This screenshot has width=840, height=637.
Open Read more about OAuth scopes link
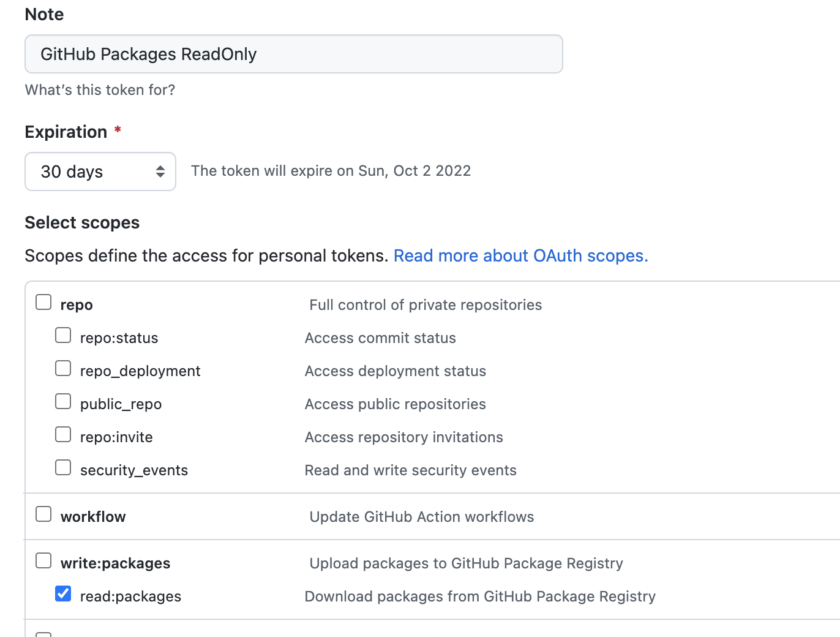pos(520,255)
